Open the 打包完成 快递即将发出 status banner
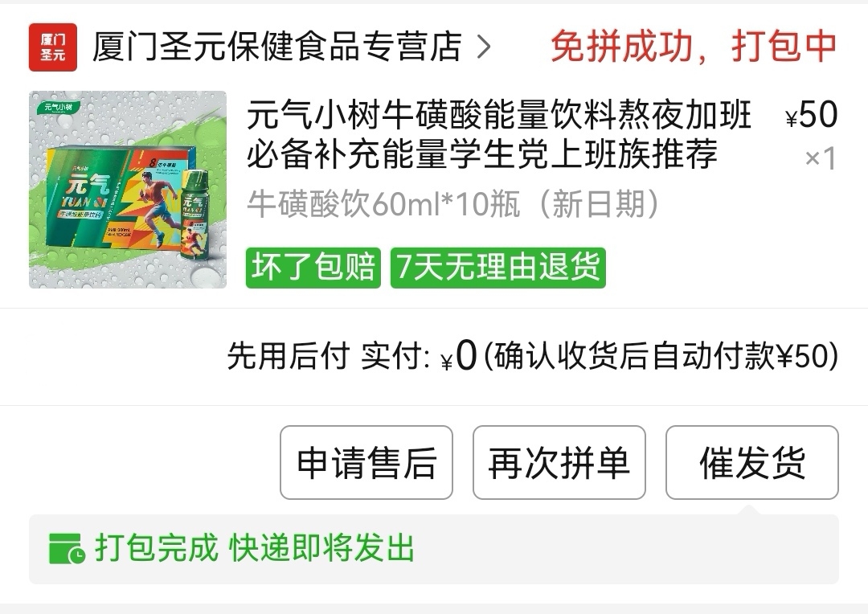The width and height of the screenshot is (868, 614). (433, 549)
